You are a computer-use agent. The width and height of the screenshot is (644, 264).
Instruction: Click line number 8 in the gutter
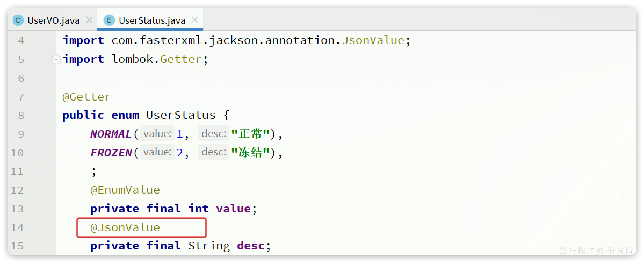(21, 116)
